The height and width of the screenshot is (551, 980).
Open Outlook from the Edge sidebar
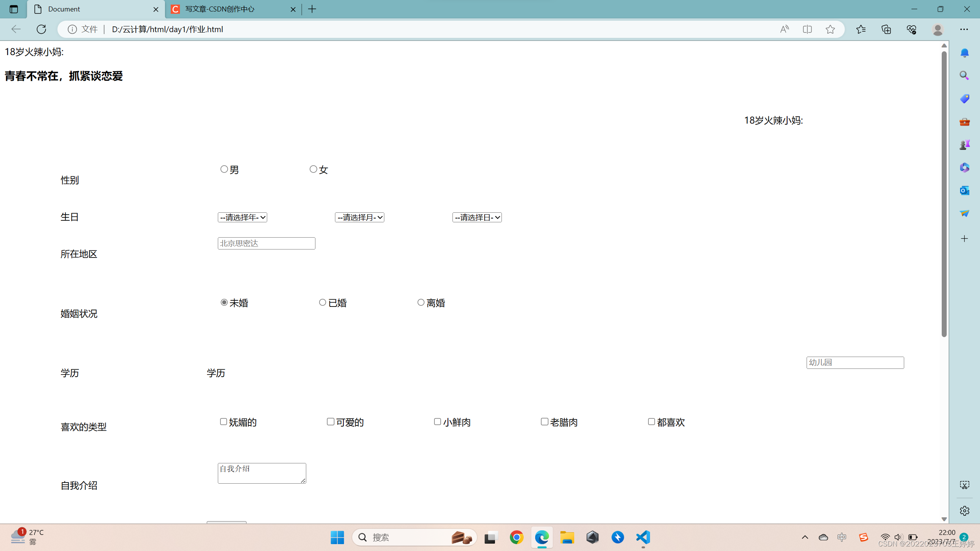pos(964,190)
